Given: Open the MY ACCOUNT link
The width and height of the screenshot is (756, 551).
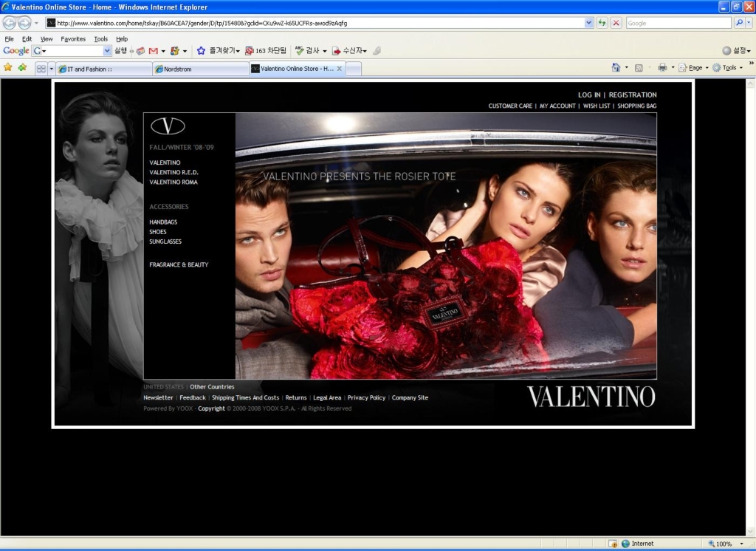Looking at the screenshot, I should (x=557, y=106).
